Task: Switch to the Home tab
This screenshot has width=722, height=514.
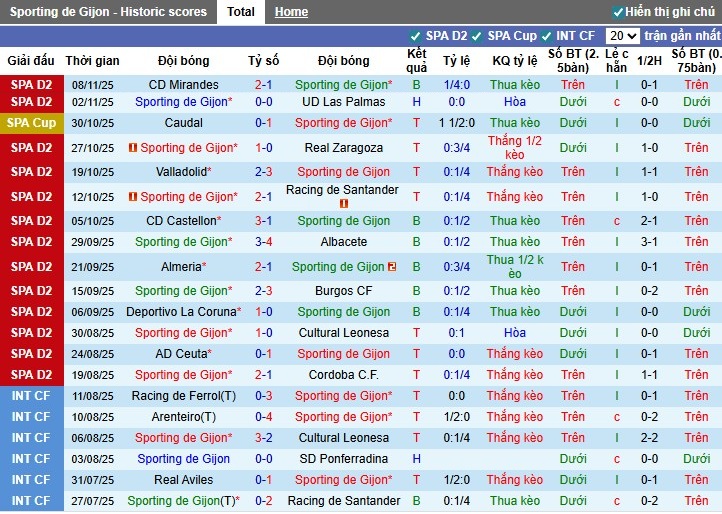Action: [291, 12]
